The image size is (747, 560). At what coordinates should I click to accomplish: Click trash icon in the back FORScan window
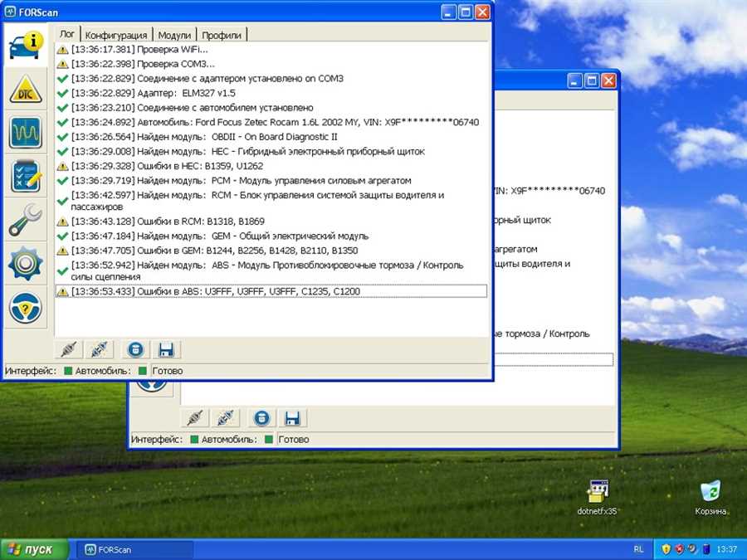click(x=261, y=418)
